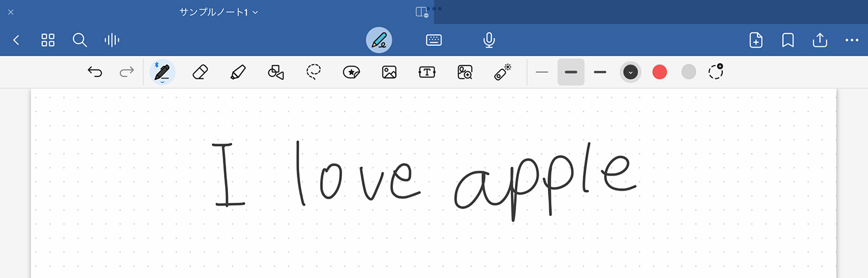This screenshot has width=868, height=278.
Task: Open the audio waveform recordings
Action: 112,40
